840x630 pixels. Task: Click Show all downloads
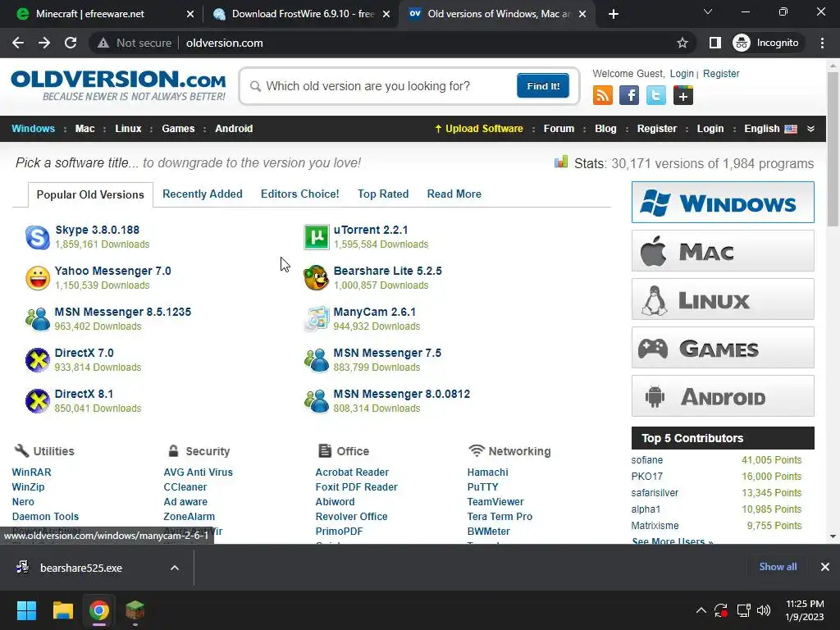click(x=778, y=567)
